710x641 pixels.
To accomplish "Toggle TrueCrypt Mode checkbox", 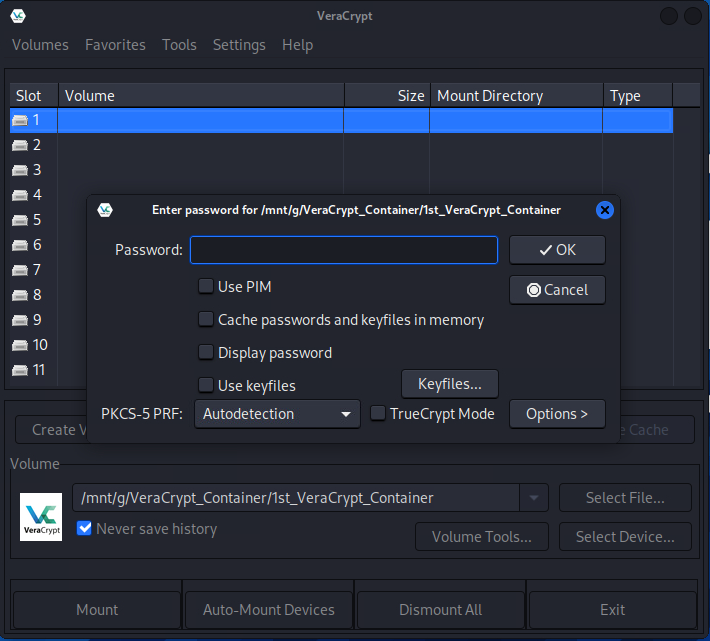I will (x=378, y=413).
